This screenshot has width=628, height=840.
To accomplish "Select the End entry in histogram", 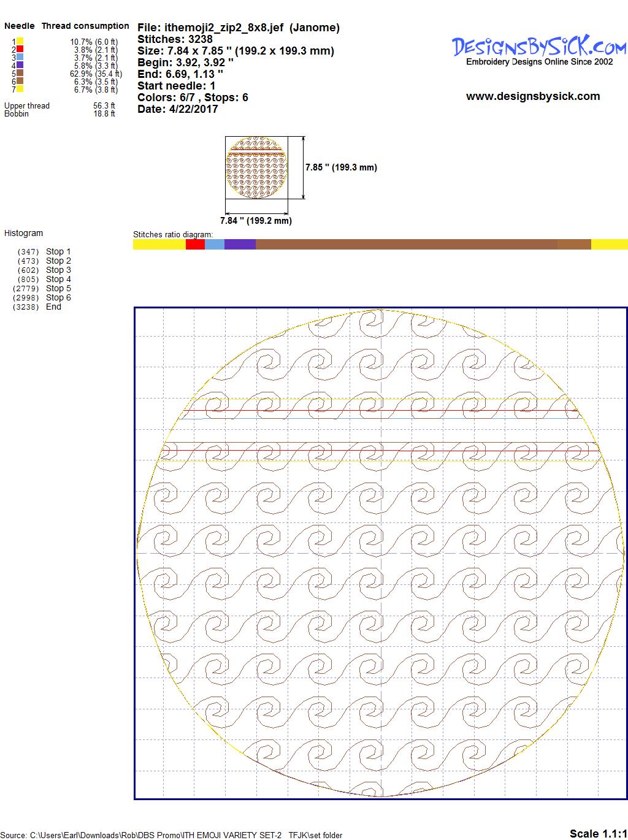I will point(53,307).
